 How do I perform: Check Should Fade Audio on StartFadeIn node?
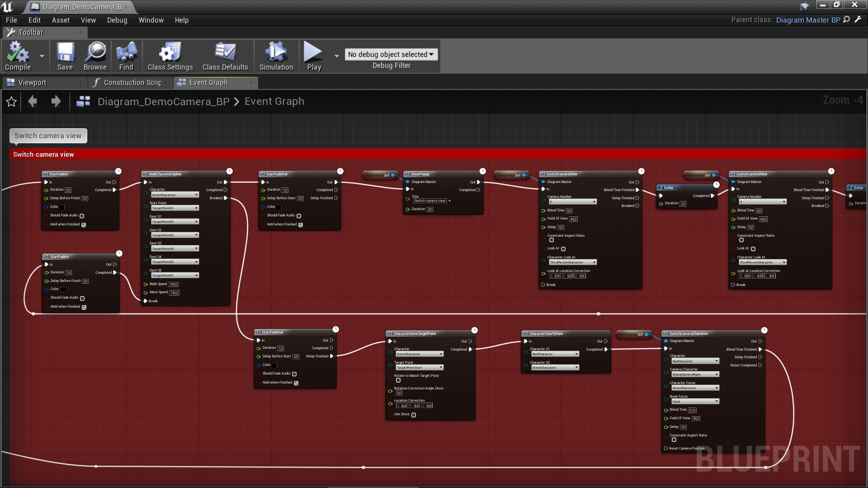82,216
